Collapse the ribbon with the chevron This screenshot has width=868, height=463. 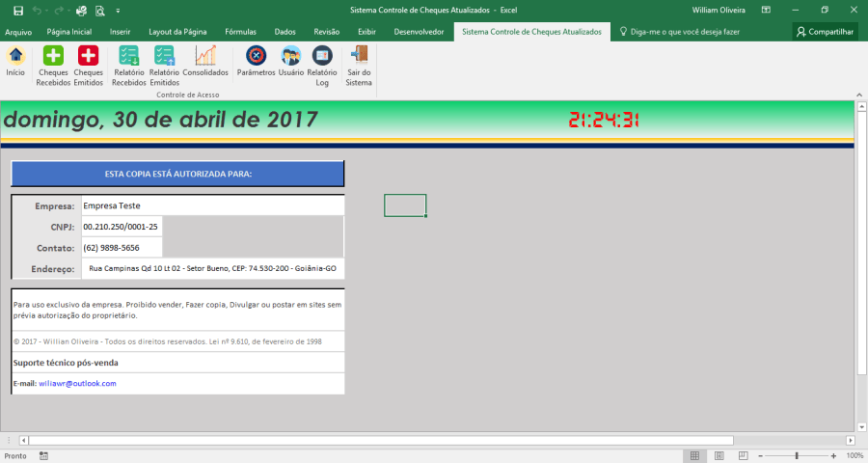pyautogui.click(x=859, y=95)
